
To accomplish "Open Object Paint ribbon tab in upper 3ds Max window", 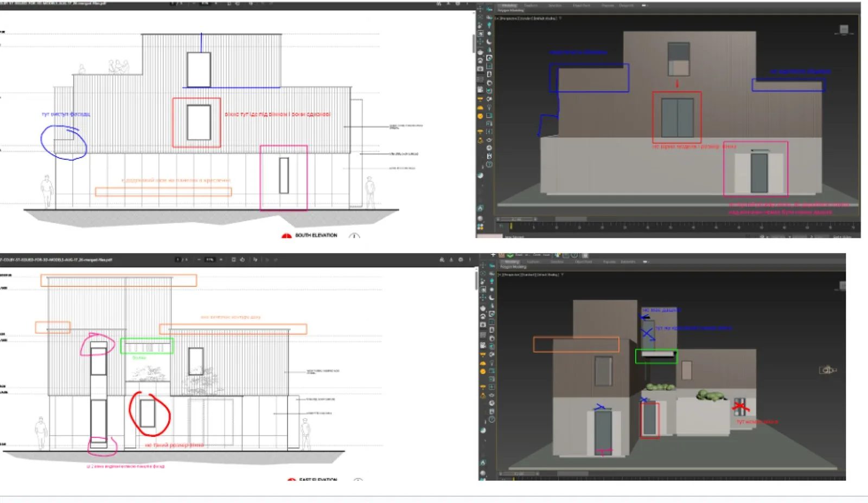I will pos(582,5).
